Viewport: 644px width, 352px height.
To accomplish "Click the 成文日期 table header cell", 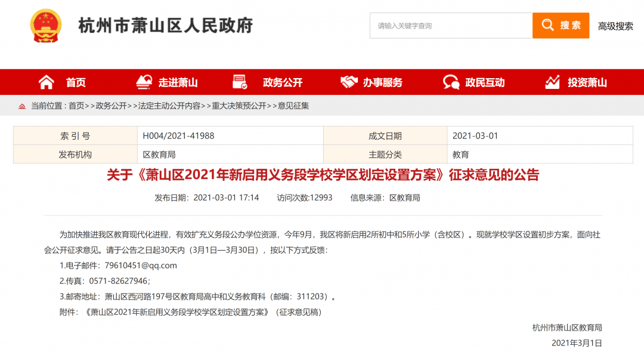I will [x=385, y=135].
